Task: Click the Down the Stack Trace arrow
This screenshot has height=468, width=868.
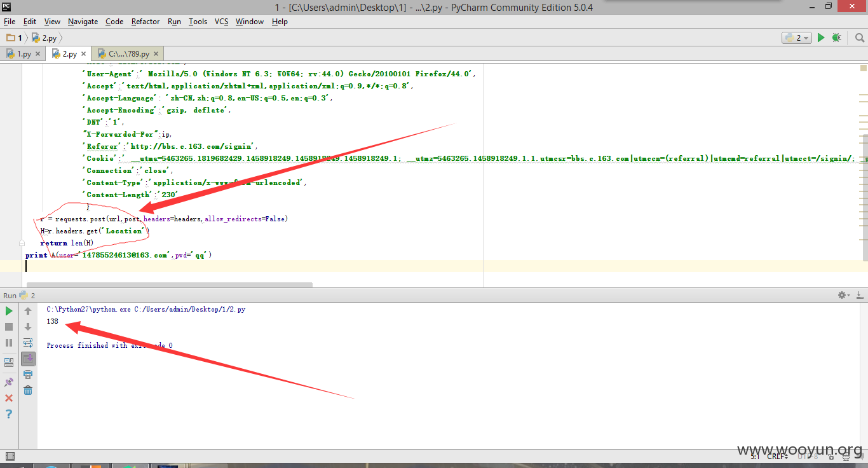Action: pos(28,327)
